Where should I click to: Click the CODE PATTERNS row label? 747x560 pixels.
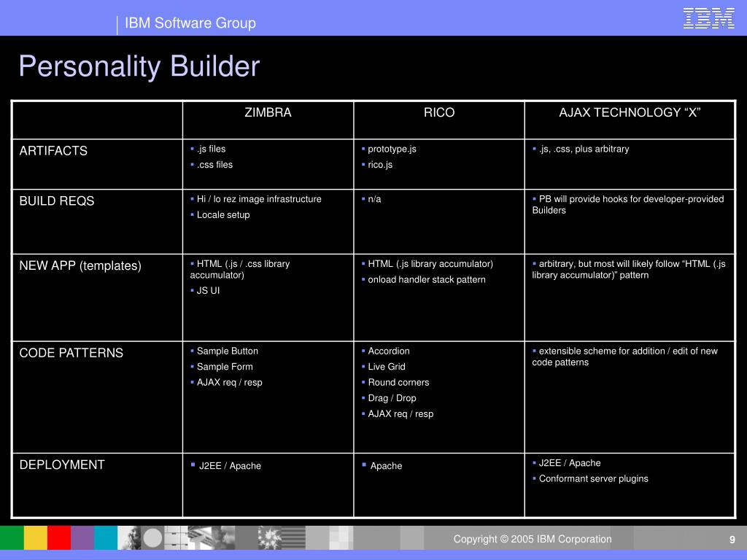(x=71, y=353)
